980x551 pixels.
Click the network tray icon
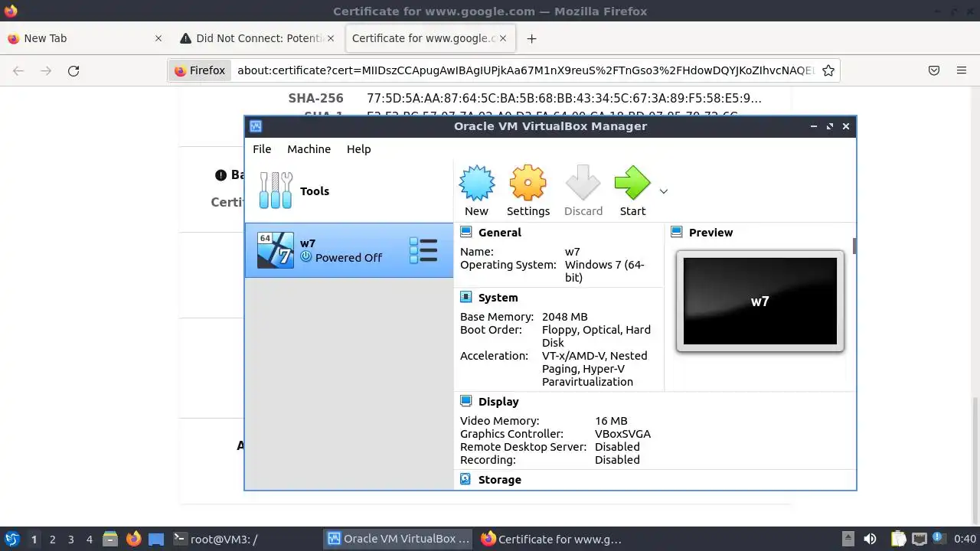click(x=919, y=539)
